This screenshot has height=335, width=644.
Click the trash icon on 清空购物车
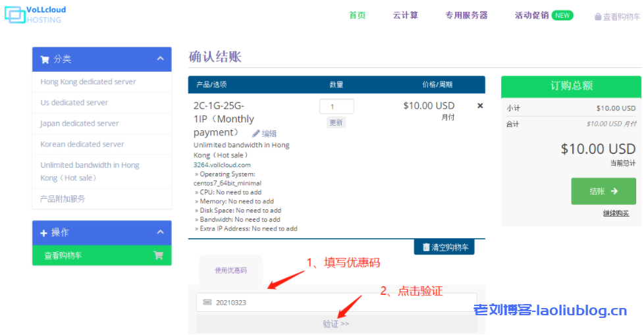[x=425, y=247]
